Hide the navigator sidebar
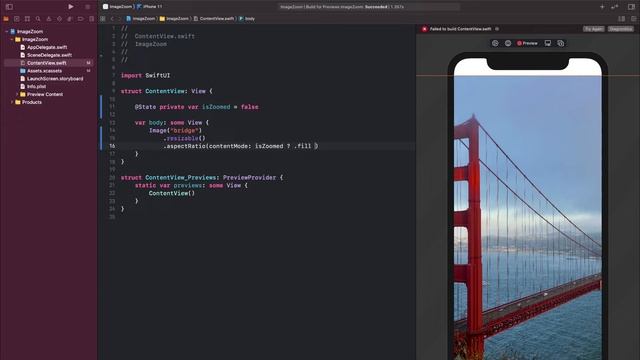 coord(9,7)
